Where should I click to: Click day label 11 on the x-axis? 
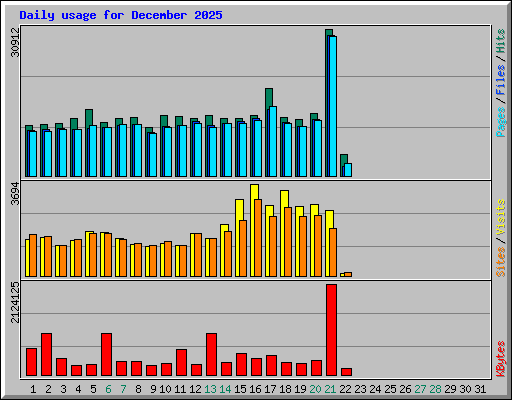click(180, 389)
